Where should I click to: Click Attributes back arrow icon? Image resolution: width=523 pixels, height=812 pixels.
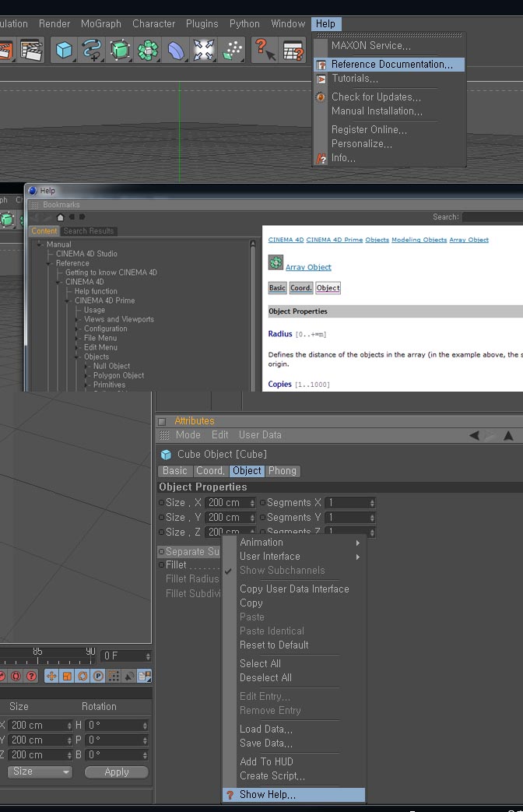474,435
